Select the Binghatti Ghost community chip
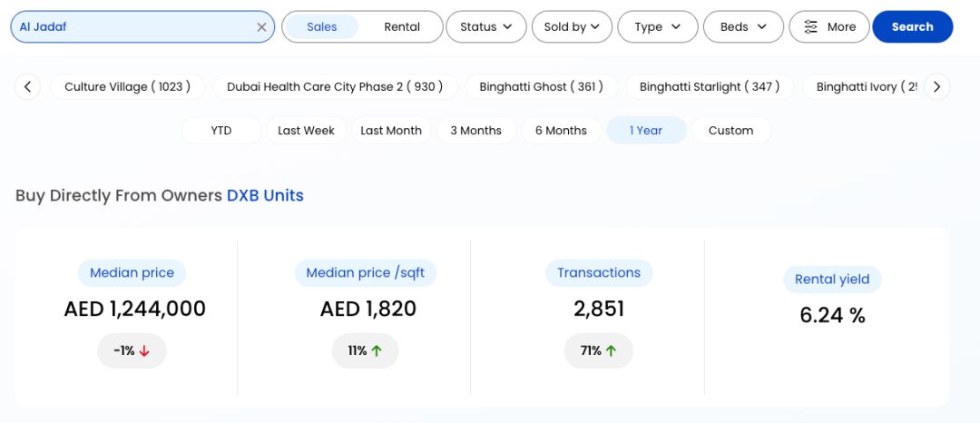 tap(541, 87)
